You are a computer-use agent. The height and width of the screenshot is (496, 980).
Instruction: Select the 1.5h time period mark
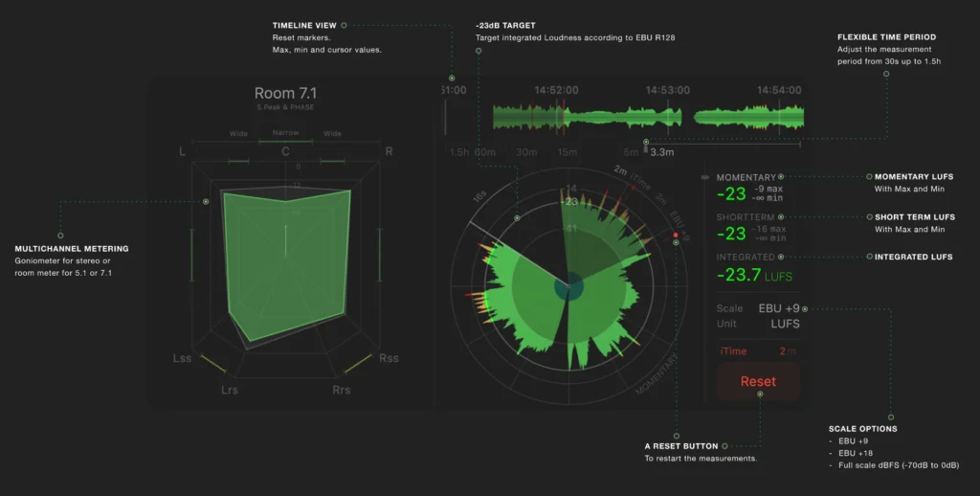459,152
